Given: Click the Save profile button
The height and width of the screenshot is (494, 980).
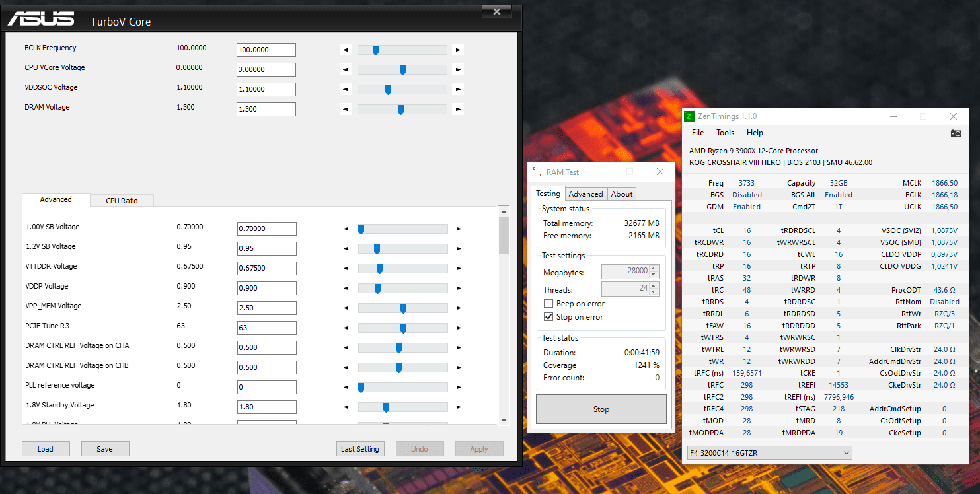Looking at the screenshot, I should tap(105, 449).
